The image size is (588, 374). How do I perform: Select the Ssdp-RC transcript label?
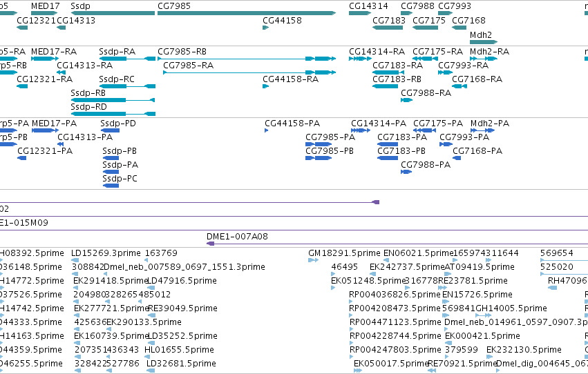[117, 79]
